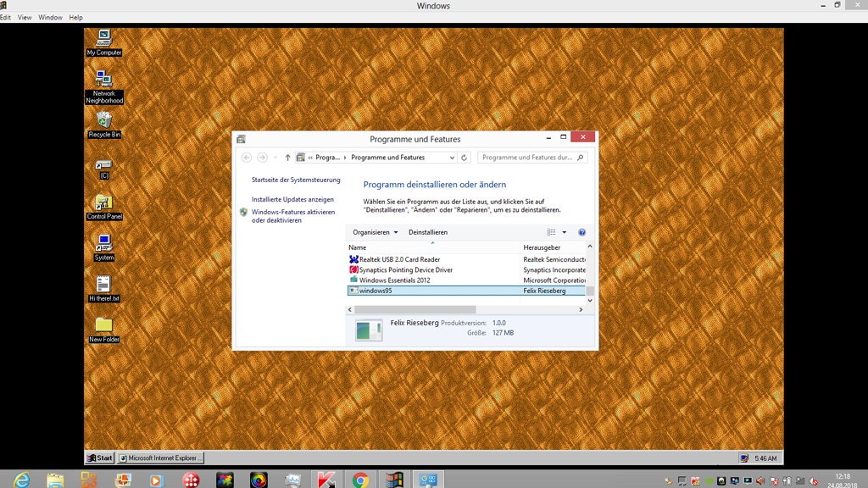Image resolution: width=868 pixels, height=488 pixels.
Task: Open Installierte Updates anzeigen link
Action: (292, 199)
